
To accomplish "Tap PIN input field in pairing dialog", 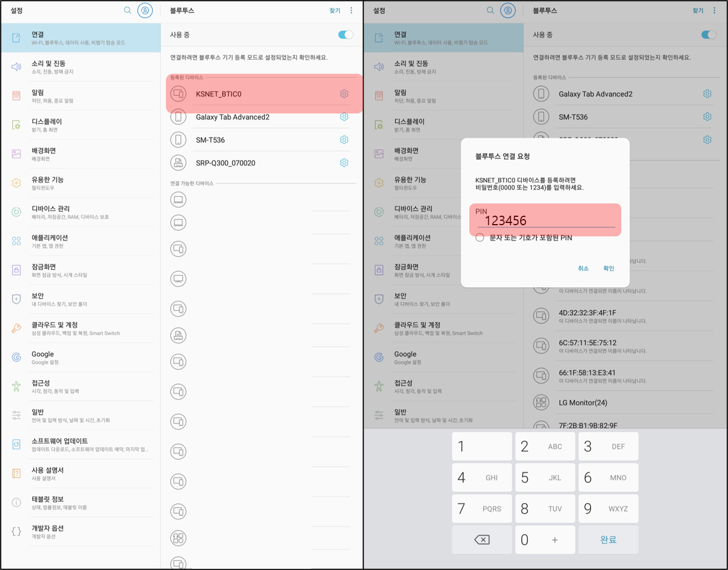I will click(x=545, y=220).
